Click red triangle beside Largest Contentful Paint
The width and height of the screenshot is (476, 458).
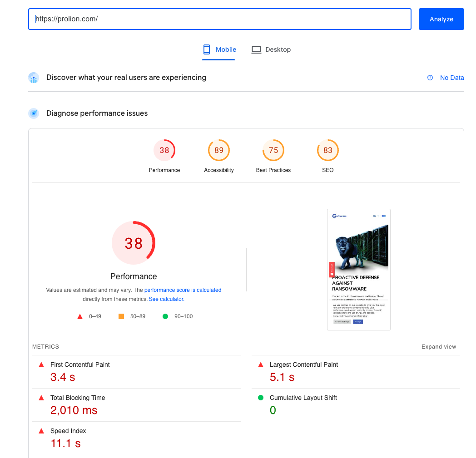click(x=260, y=364)
